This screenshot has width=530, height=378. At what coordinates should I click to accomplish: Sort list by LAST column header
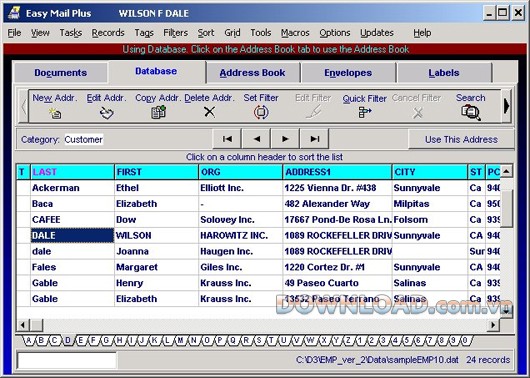pyautogui.click(x=72, y=172)
